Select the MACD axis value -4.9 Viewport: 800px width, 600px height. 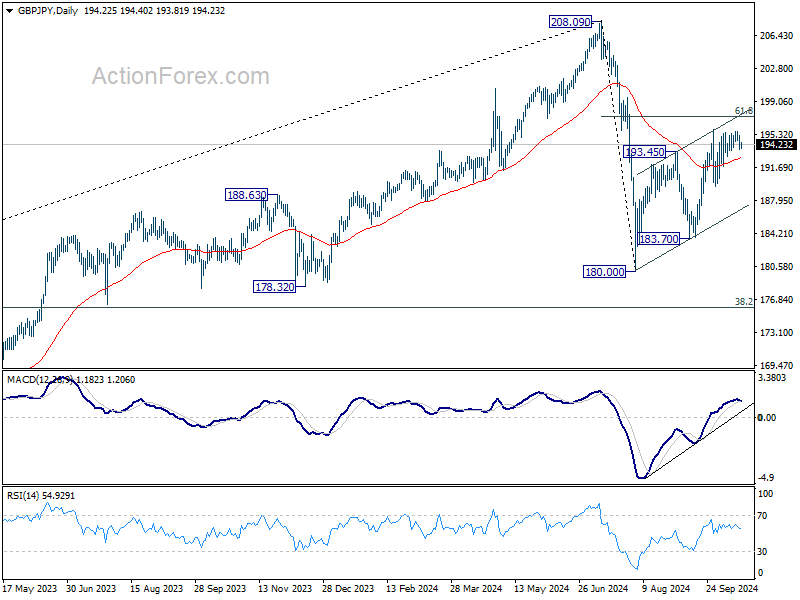pos(766,478)
